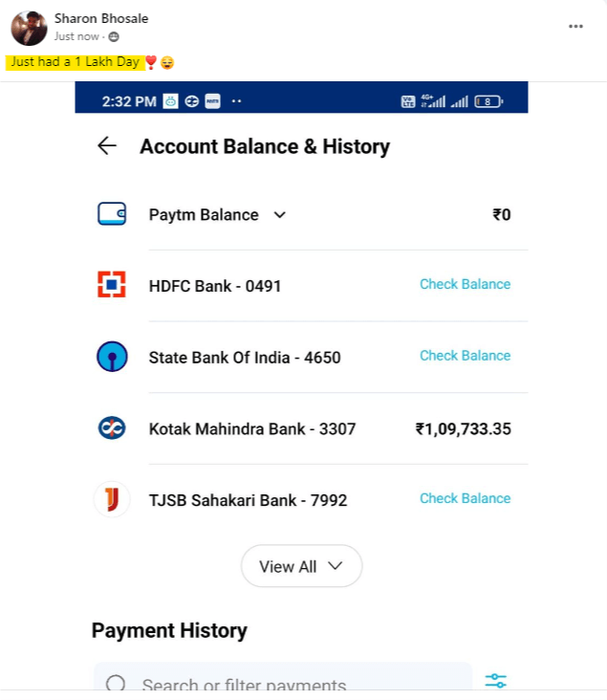Click the HDFC Bank logo
This screenshot has width=607, height=700.
(x=112, y=285)
